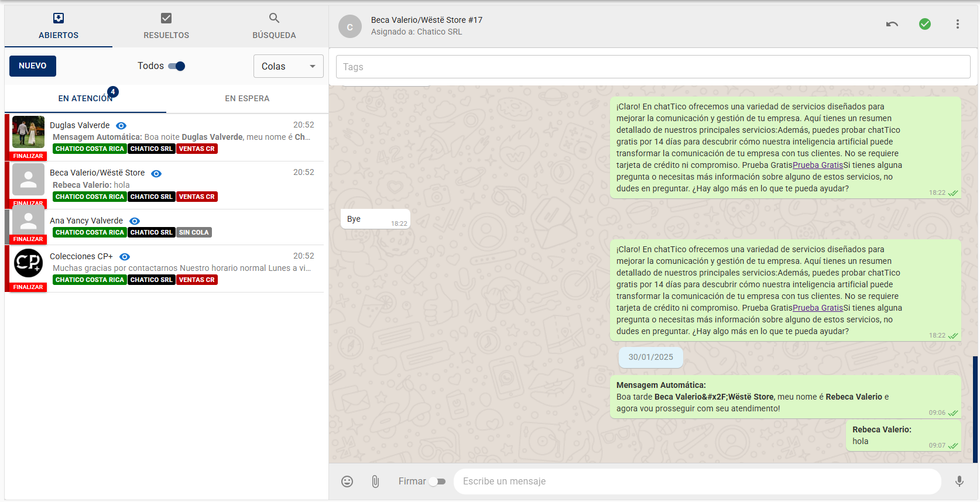Click the unread count badge 4
Screen dimensions: 980x502
pos(113,92)
